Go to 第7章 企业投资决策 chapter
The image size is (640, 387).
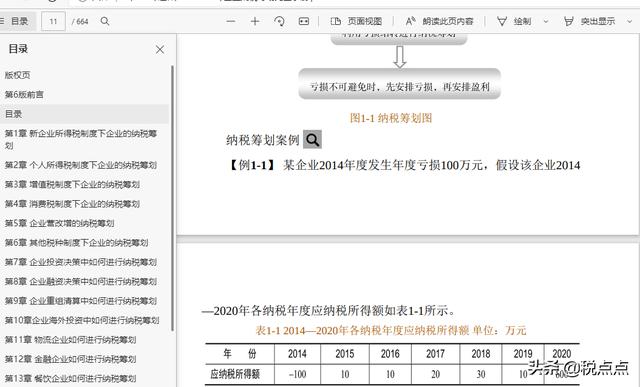(x=81, y=262)
